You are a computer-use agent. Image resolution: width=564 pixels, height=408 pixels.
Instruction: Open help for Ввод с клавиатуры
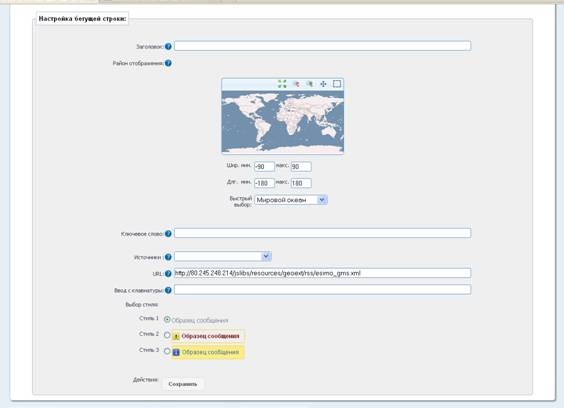[x=168, y=290]
